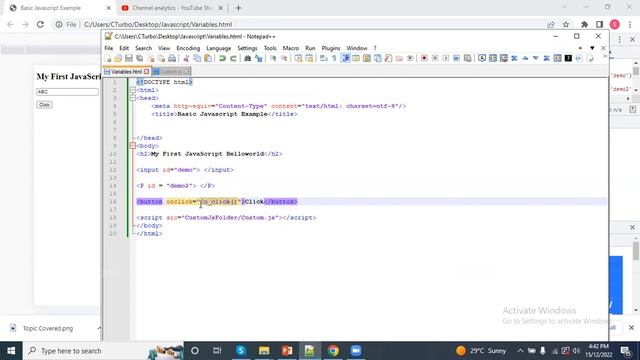Click Chrome address bar showing Variables.html path

click(x=158, y=24)
